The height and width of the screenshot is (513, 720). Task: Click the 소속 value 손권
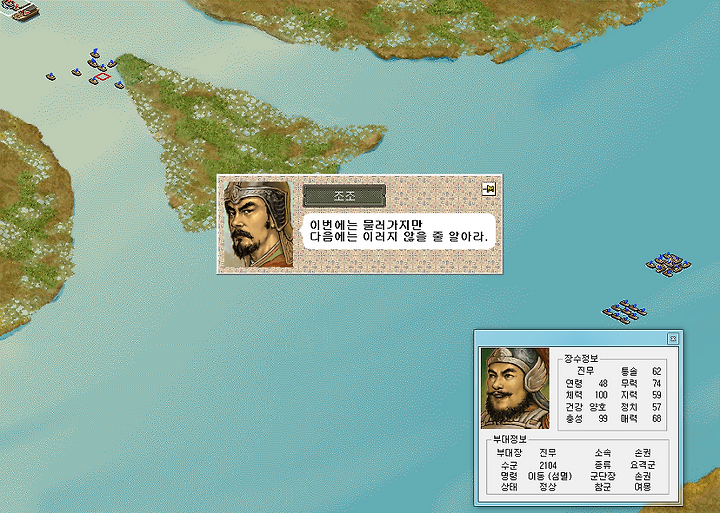point(643,453)
